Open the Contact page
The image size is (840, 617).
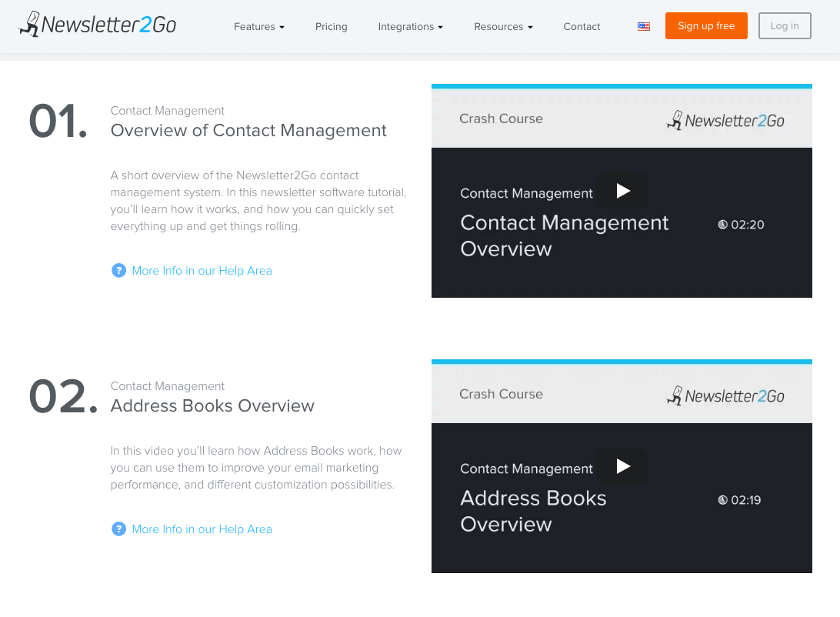click(x=582, y=27)
